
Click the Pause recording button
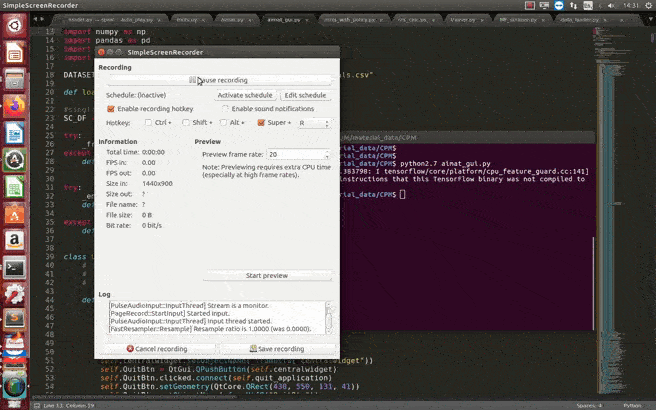[217, 80]
